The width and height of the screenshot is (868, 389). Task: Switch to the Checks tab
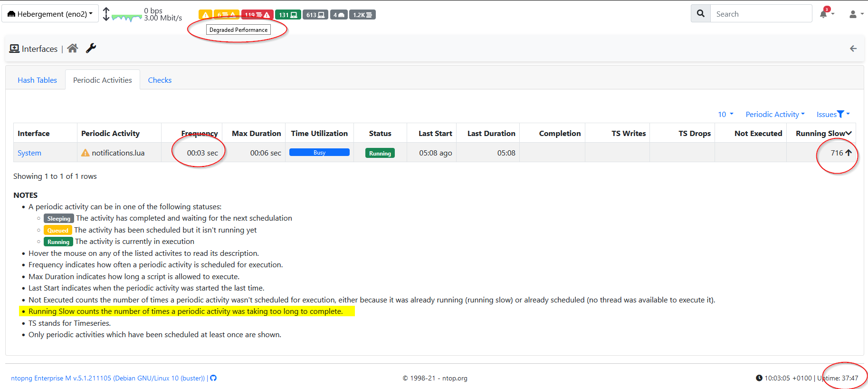click(x=160, y=80)
